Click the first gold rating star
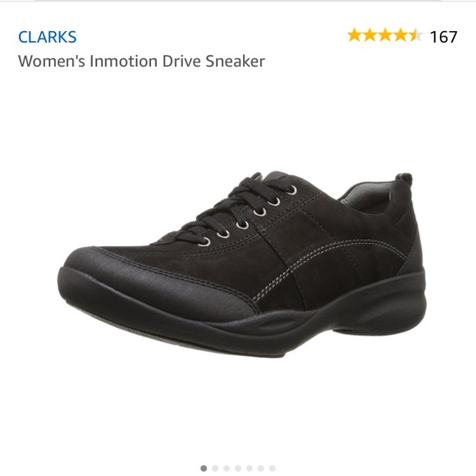This screenshot has height=476, width=476. [x=355, y=35]
